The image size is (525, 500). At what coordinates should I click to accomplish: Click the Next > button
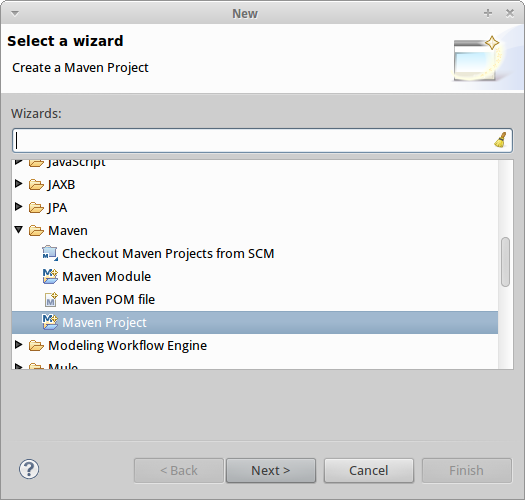271,471
